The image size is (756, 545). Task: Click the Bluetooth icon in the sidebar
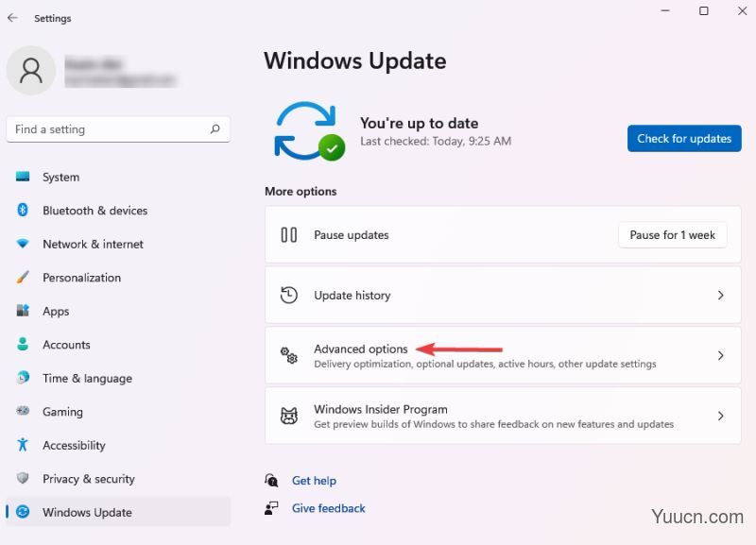point(22,210)
